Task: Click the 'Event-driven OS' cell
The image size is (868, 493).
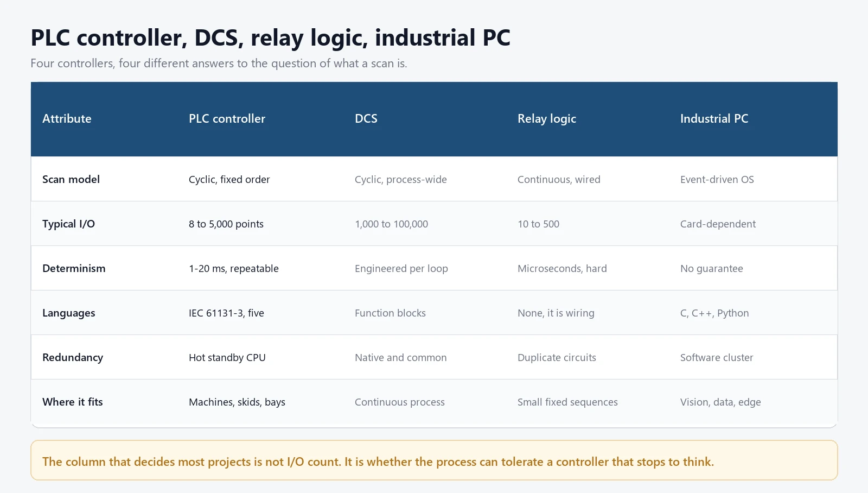Action: click(717, 179)
